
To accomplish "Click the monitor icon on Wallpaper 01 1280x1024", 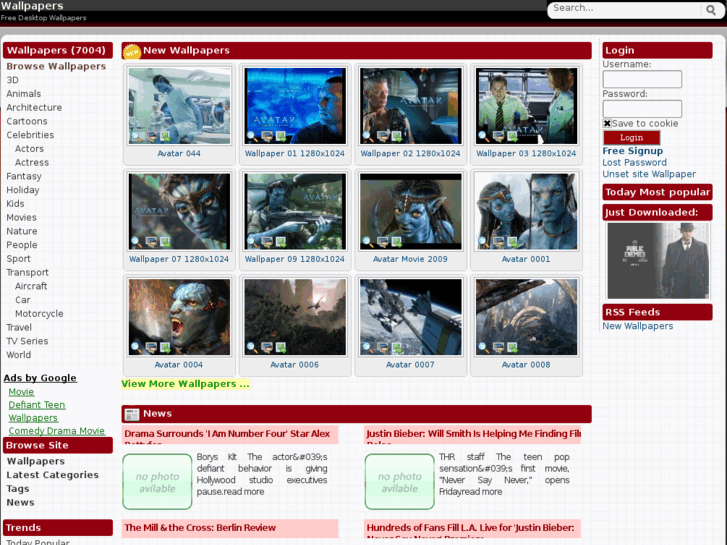I will 267,136.
